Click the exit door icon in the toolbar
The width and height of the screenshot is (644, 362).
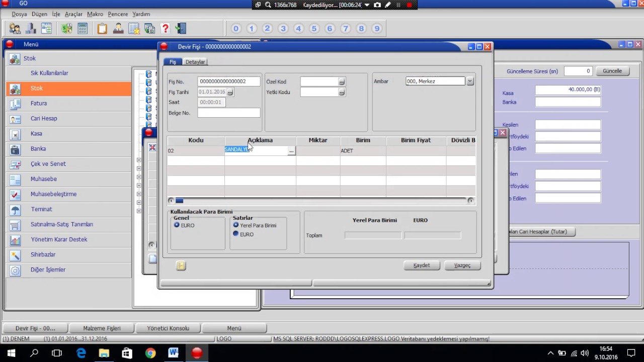click(180, 29)
